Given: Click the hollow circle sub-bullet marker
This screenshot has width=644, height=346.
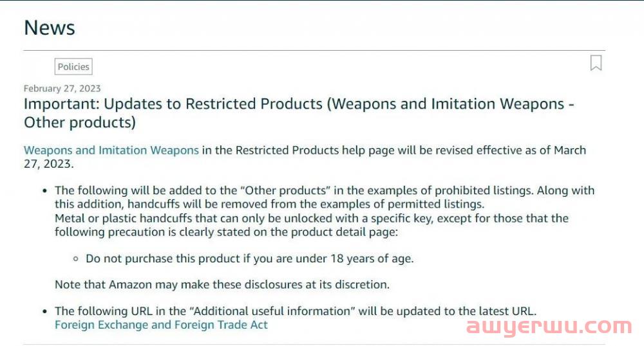Looking at the screenshot, I should (75, 259).
